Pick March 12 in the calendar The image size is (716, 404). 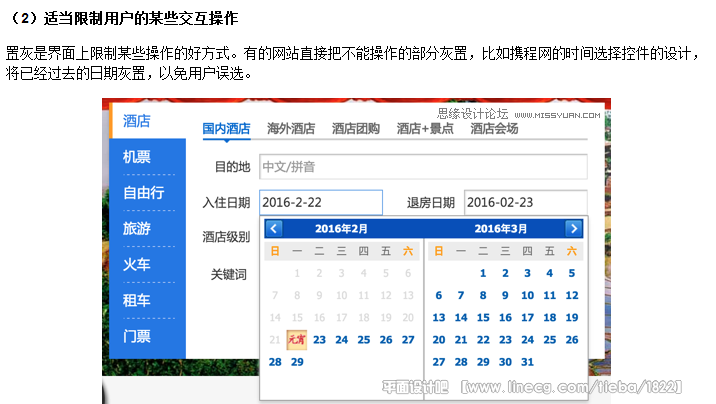click(x=572, y=295)
